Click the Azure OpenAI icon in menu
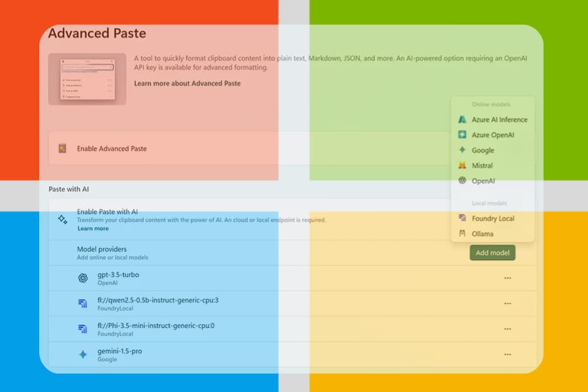 462,135
